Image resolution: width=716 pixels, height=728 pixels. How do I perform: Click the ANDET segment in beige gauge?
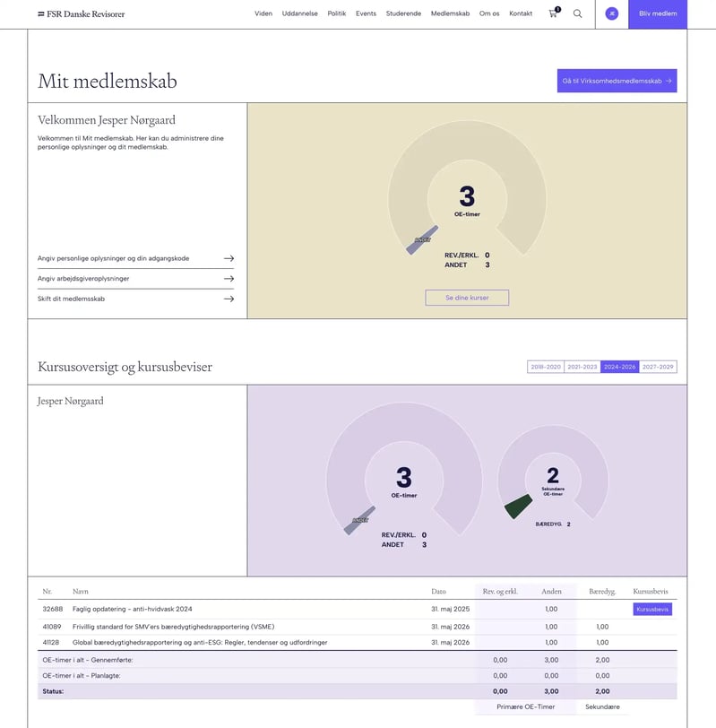click(x=422, y=239)
